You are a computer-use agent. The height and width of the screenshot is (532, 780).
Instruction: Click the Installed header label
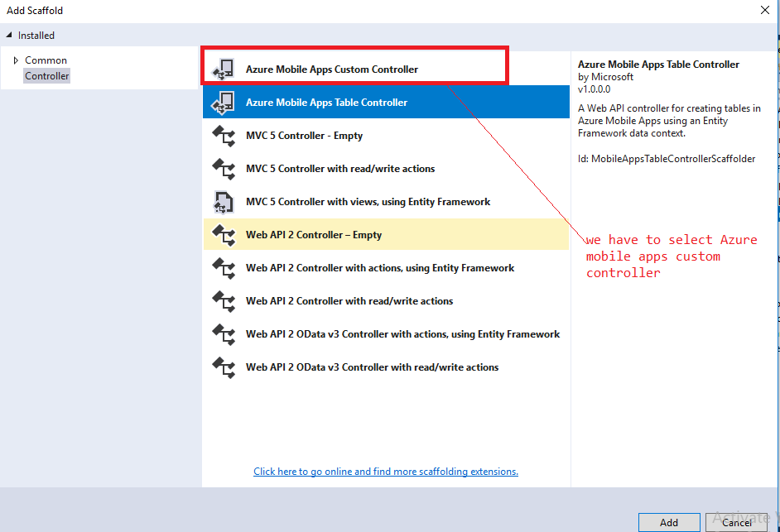click(36, 36)
